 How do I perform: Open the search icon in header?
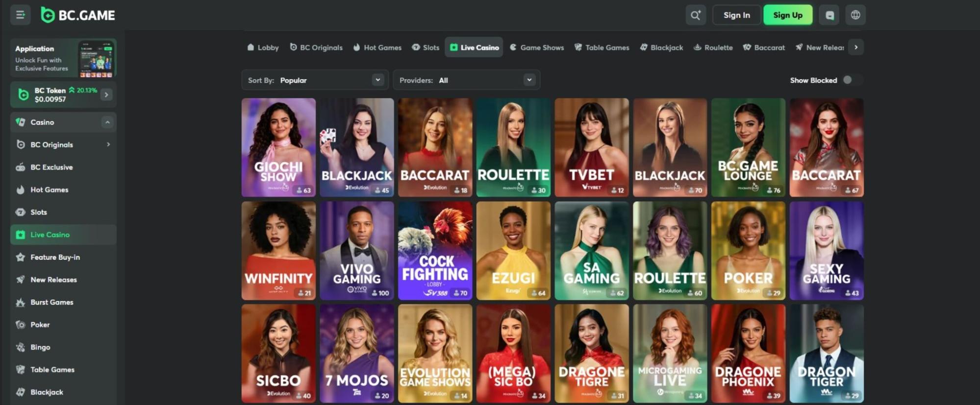click(x=696, y=15)
